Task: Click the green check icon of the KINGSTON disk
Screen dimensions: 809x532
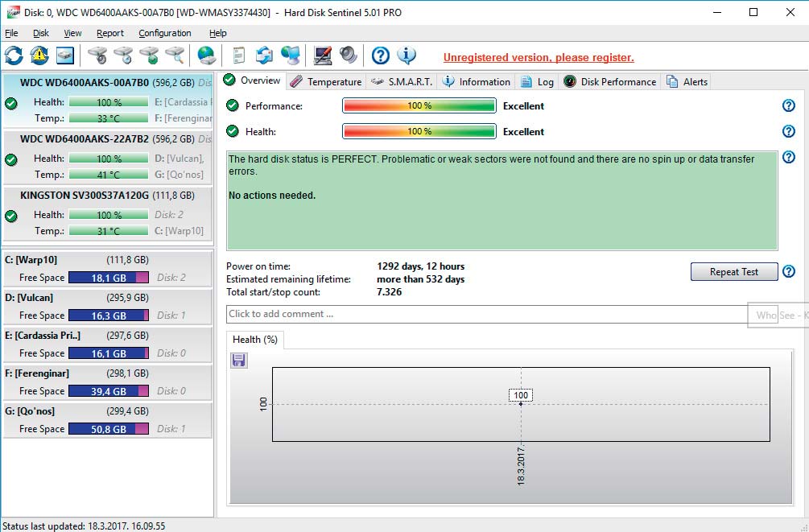Action: tap(10, 216)
